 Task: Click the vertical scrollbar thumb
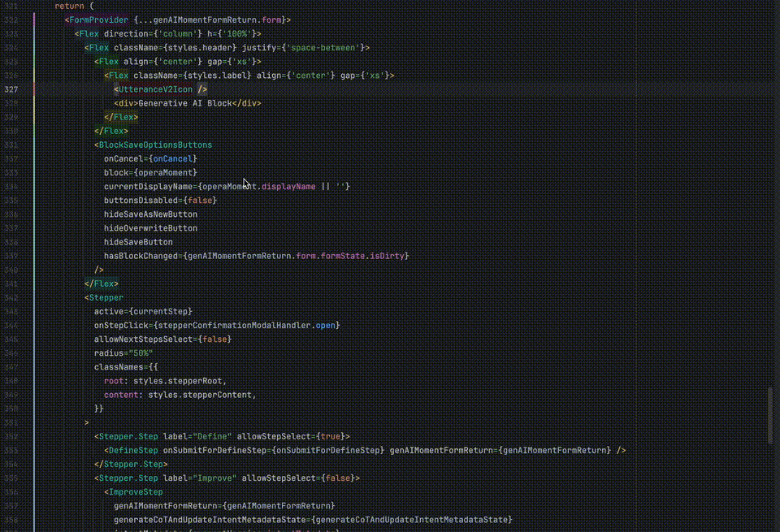click(x=770, y=416)
